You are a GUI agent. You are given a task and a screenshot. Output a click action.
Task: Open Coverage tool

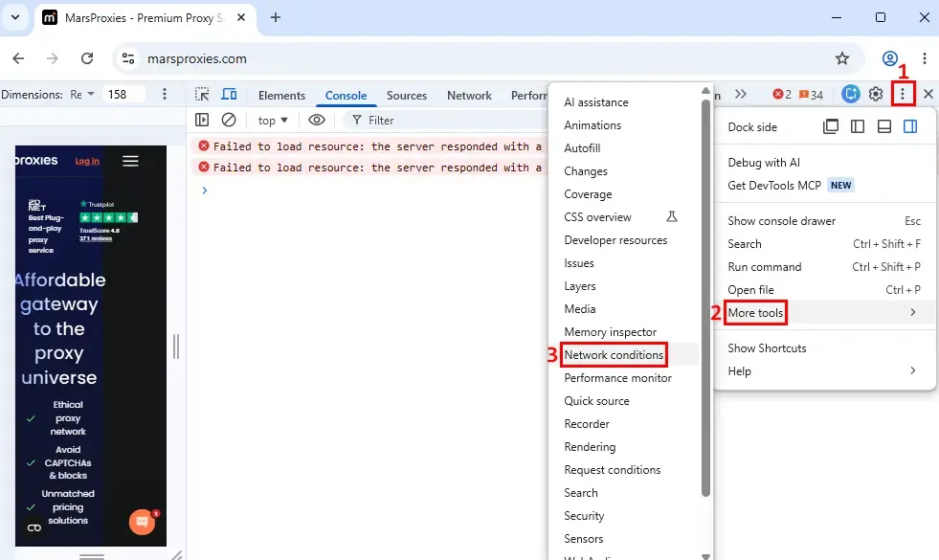point(624,194)
